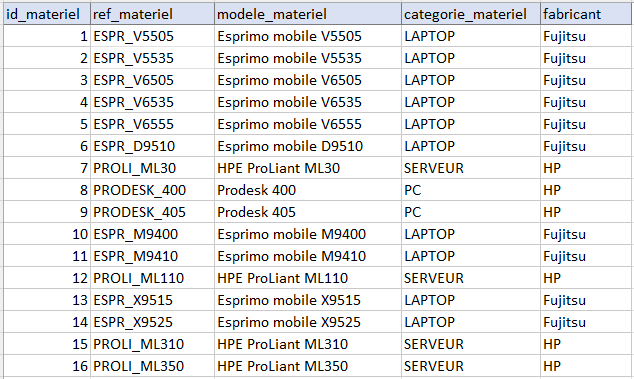Select the id_materiel column header

pos(47,14)
